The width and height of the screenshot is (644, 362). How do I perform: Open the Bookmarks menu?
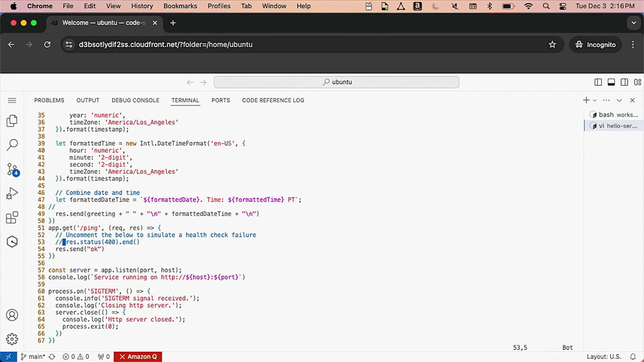point(180,6)
